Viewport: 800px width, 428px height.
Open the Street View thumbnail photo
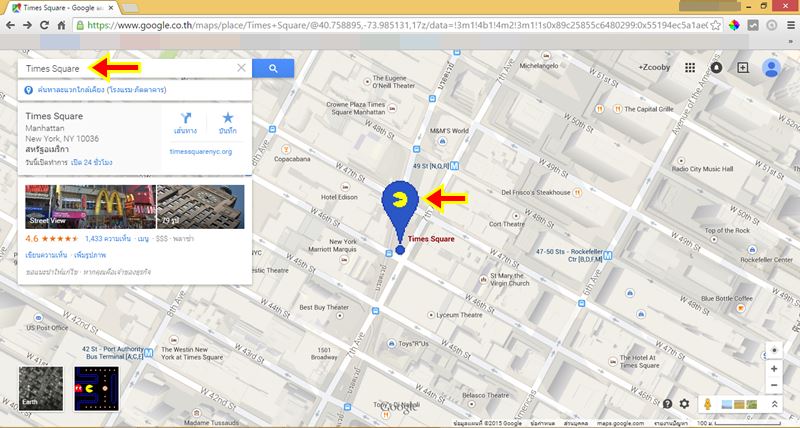pos(90,207)
